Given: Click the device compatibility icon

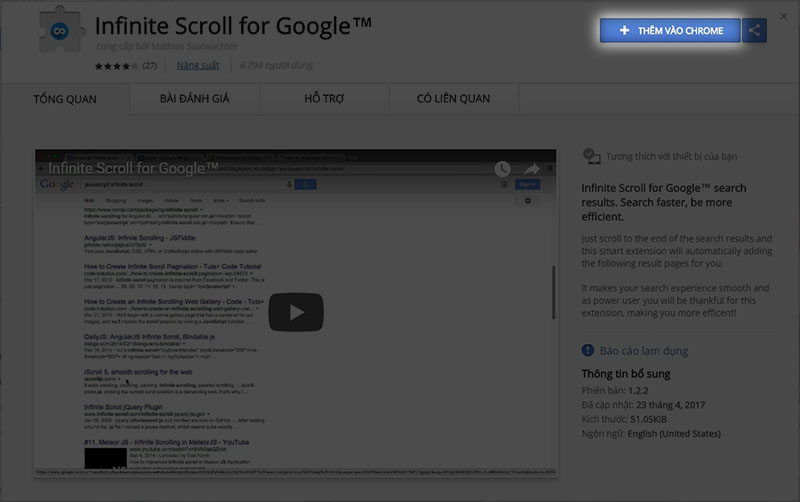Looking at the screenshot, I should pyautogui.click(x=591, y=157).
